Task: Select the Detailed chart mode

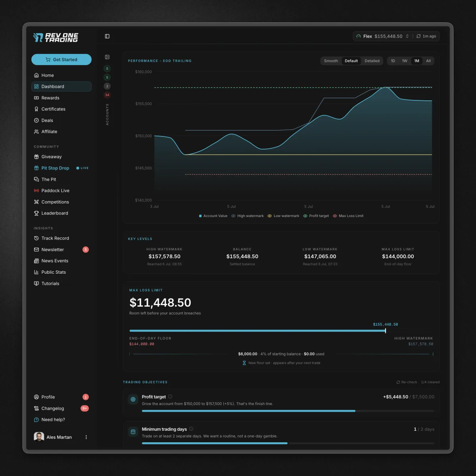Action: click(x=372, y=61)
